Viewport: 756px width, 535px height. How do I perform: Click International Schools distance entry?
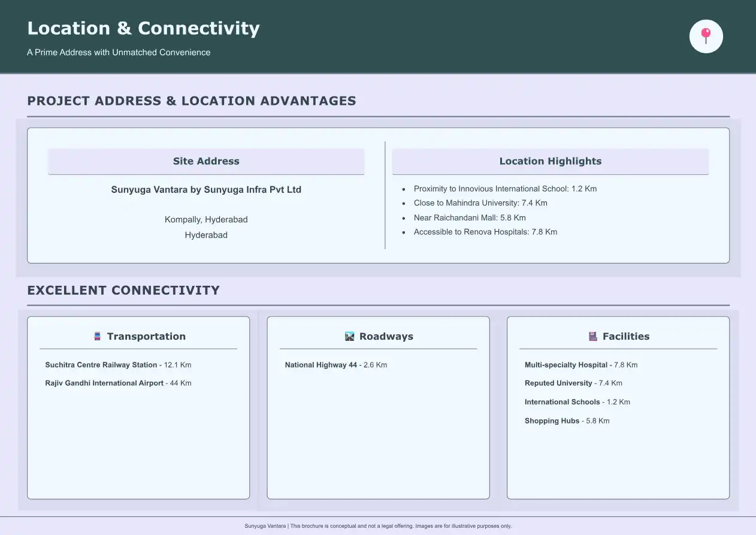pyautogui.click(x=577, y=402)
